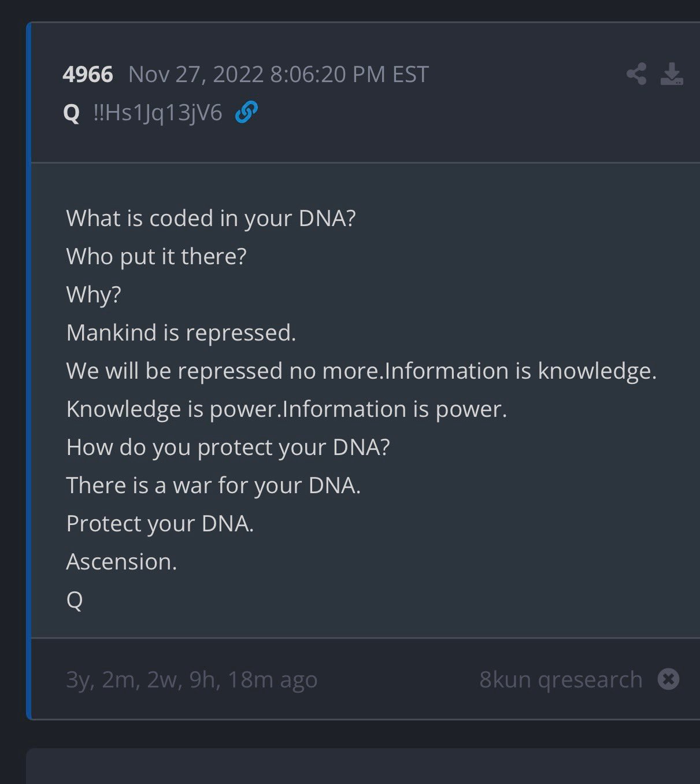
Task: Click "How do you protect your DNA?"
Action: click(x=228, y=448)
